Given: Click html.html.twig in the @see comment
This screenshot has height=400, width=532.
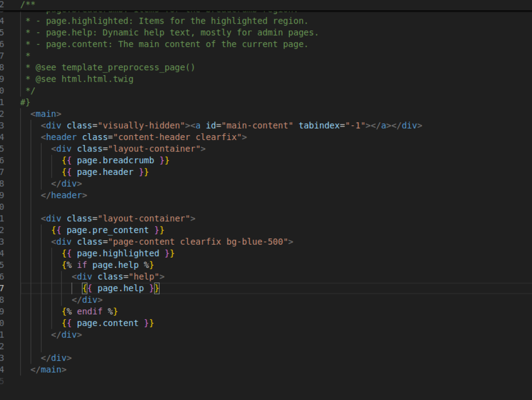Looking at the screenshot, I should [97, 79].
